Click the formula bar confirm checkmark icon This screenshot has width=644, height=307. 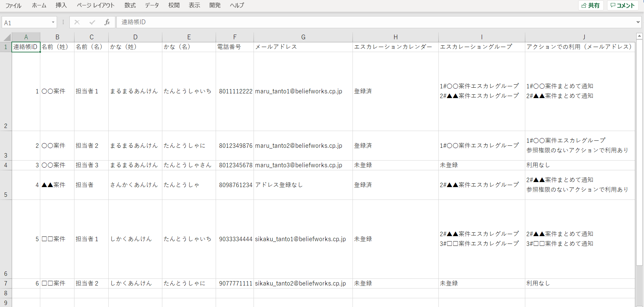pos(92,22)
